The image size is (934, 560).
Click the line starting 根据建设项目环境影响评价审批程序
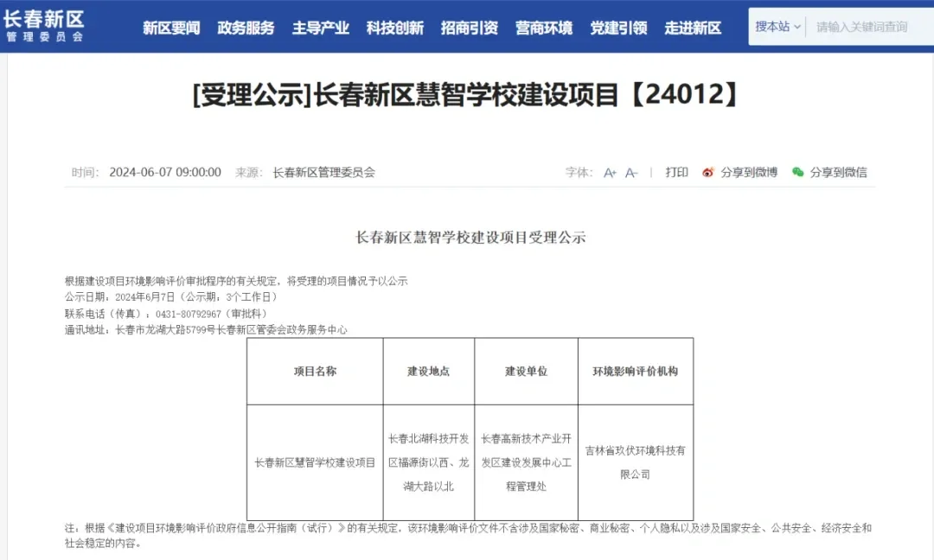[x=236, y=281]
